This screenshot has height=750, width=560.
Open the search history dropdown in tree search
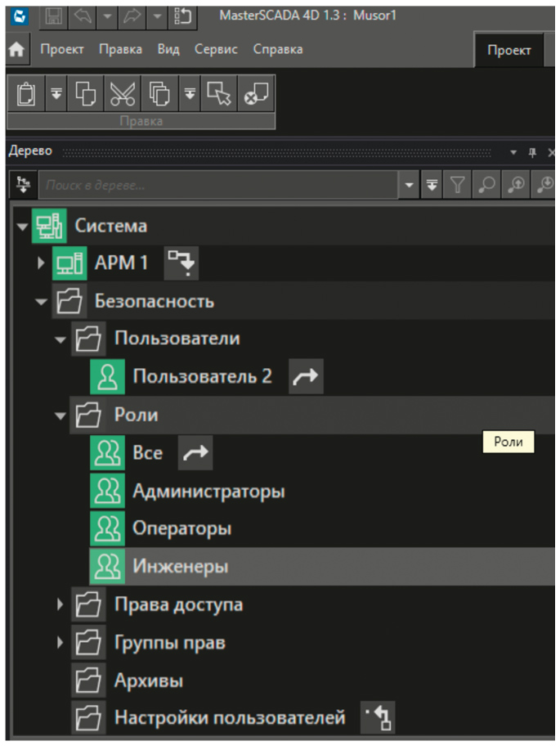coord(410,186)
